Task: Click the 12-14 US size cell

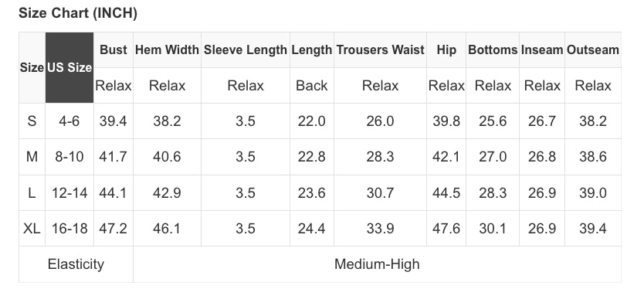Action: tap(69, 192)
